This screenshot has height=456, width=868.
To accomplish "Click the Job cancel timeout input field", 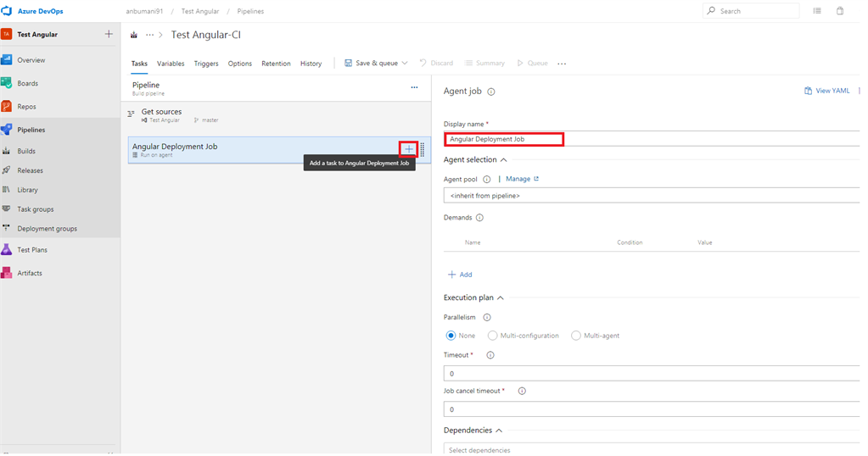I will [x=652, y=409].
